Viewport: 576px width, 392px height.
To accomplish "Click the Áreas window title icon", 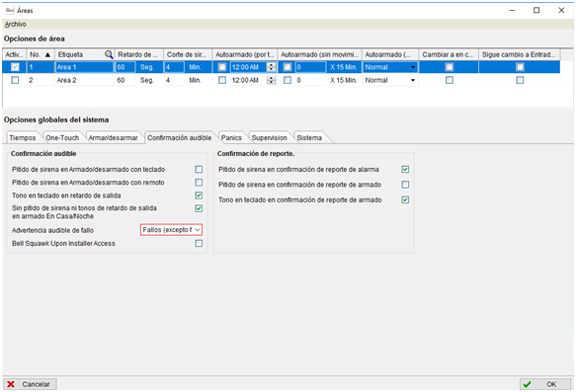I will click(x=10, y=10).
